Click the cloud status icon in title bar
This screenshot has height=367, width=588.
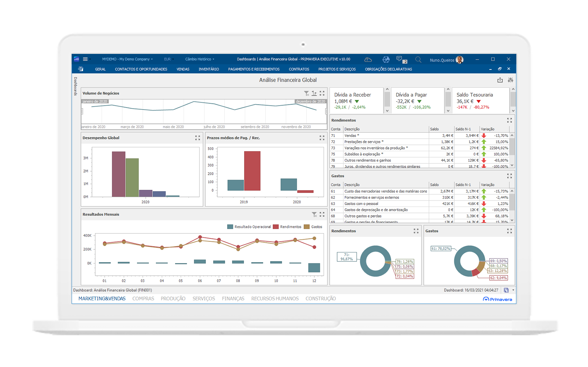click(368, 60)
